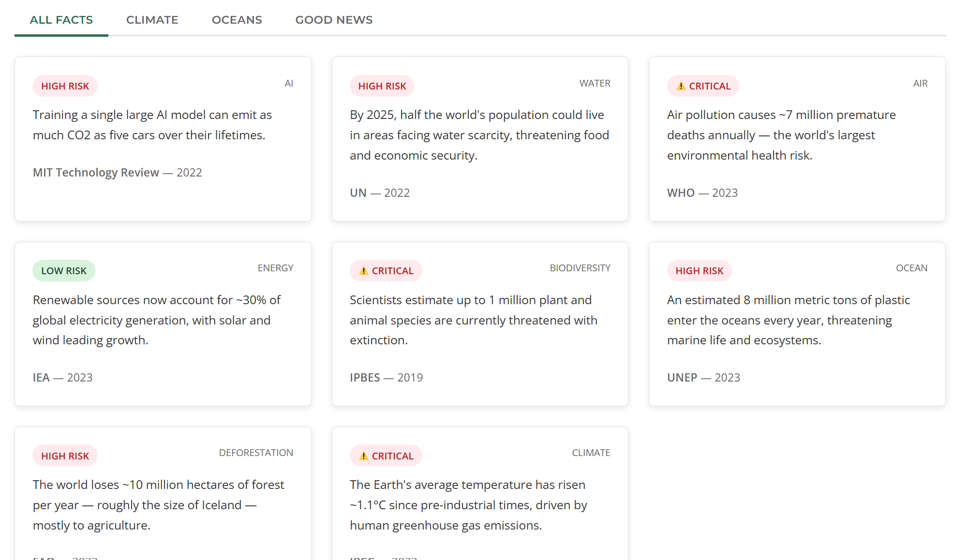Click the warning icon on Air card
This screenshot has height=560, width=969.
coord(681,86)
